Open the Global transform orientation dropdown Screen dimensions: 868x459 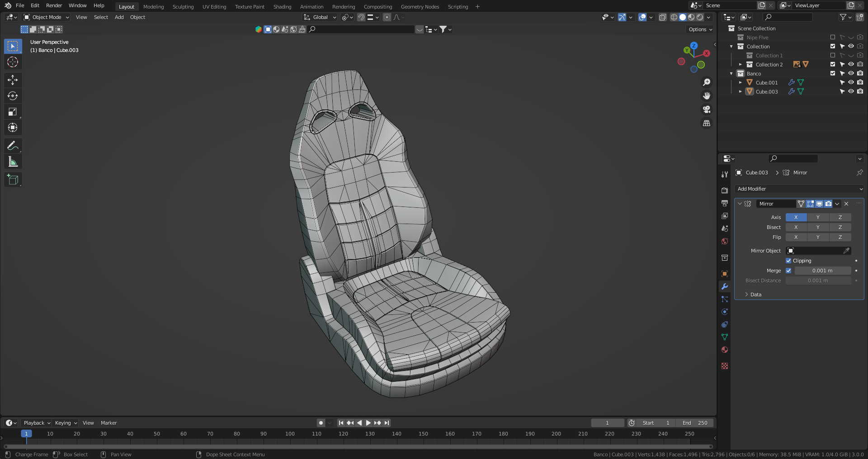point(320,17)
